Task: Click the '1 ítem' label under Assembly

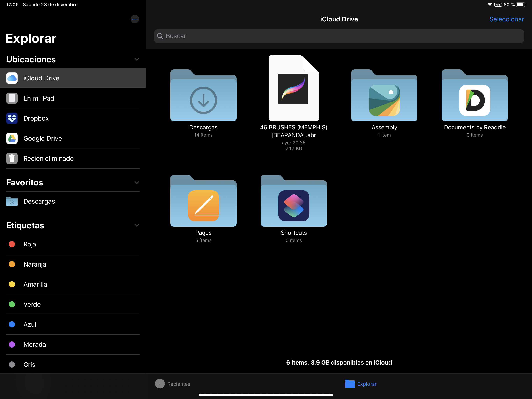Action: [384, 135]
